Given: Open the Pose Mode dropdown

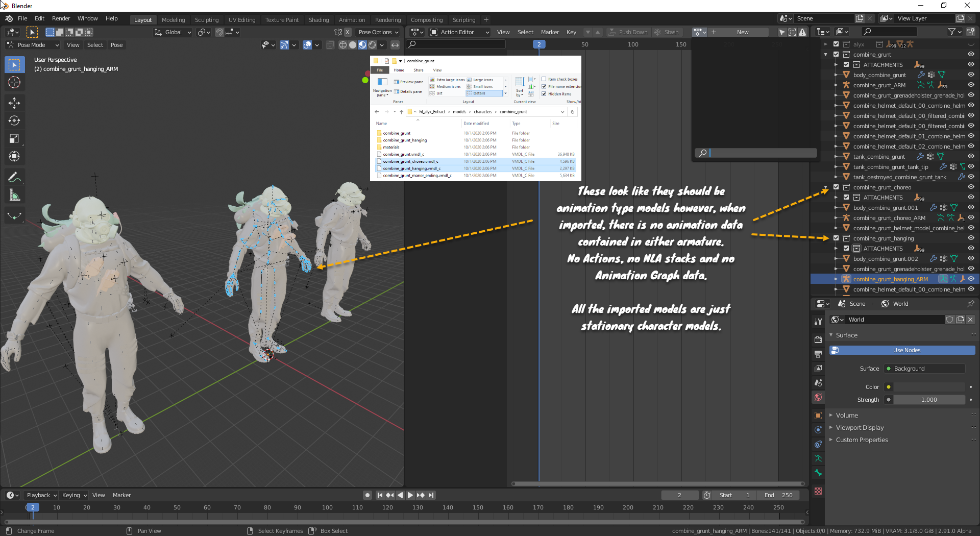Looking at the screenshot, I should click(33, 45).
